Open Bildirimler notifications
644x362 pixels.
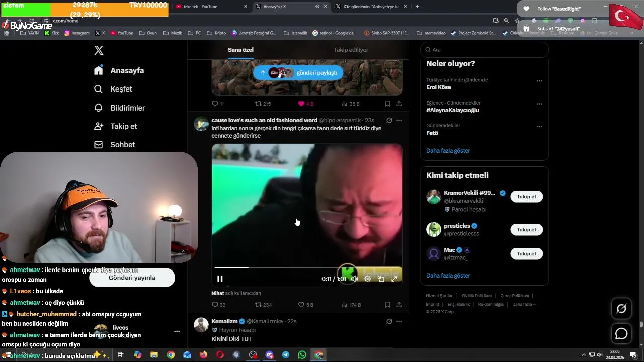click(x=119, y=108)
